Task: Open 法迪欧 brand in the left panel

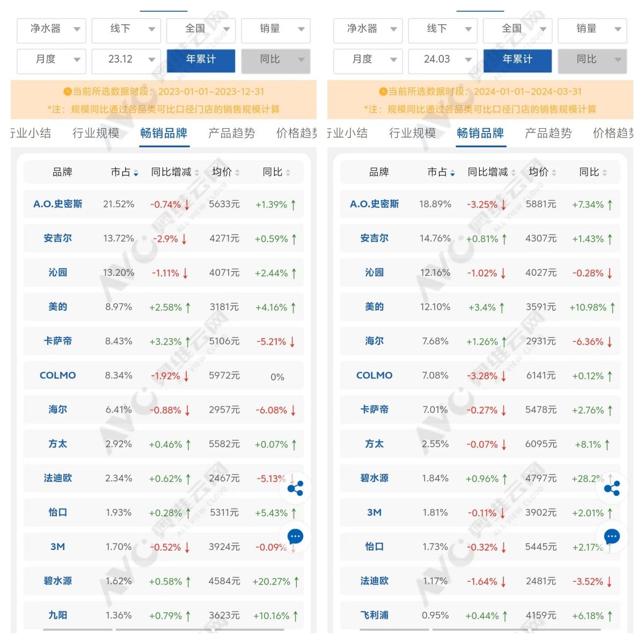Action: [x=58, y=478]
